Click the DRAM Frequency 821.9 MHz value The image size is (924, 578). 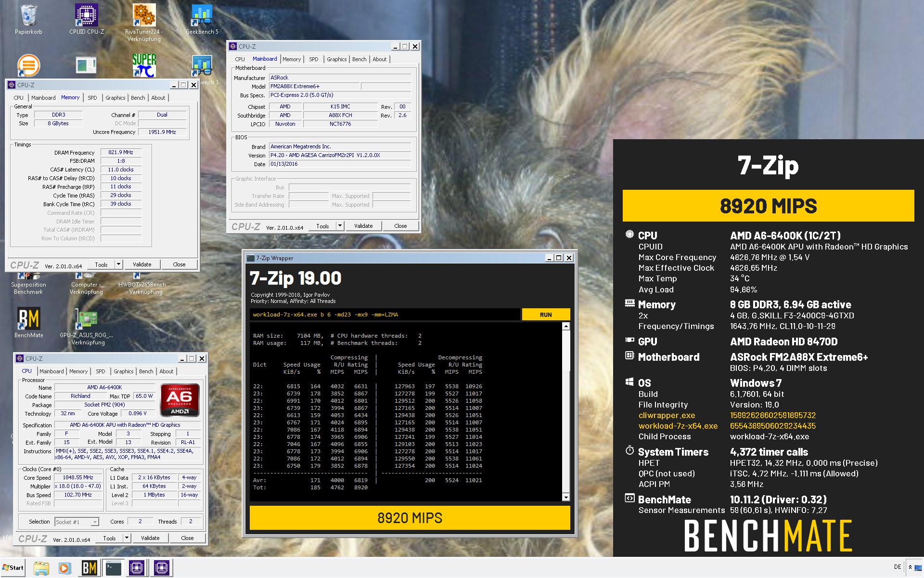[x=121, y=152]
